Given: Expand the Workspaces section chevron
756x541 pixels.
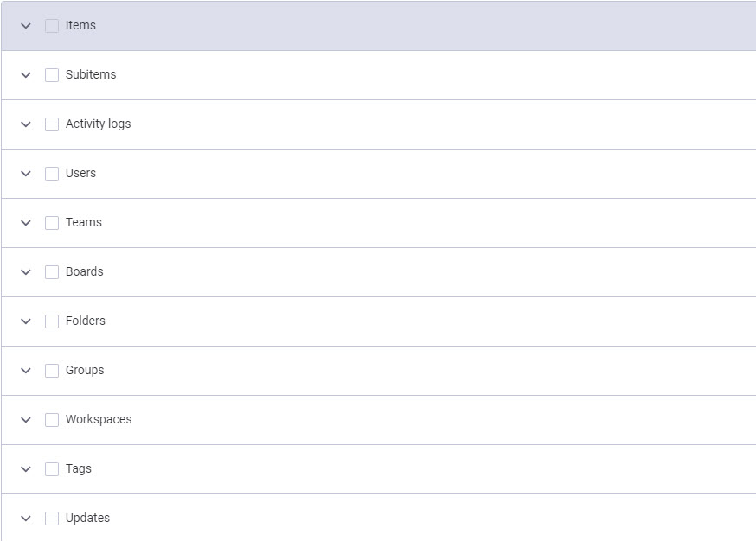Looking at the screenshot, I should click(26, 420).
